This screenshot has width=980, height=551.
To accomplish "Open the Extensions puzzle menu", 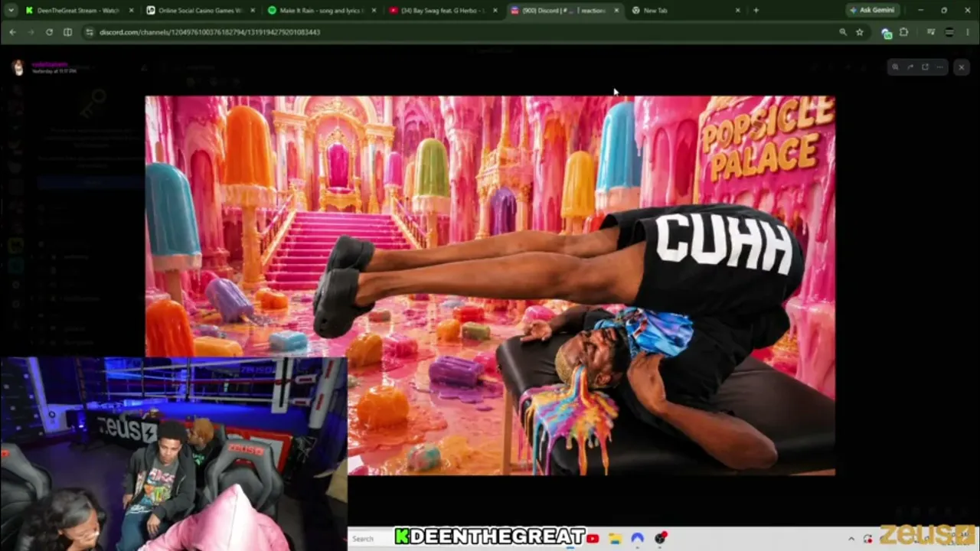I will click(x=904, y=32).
